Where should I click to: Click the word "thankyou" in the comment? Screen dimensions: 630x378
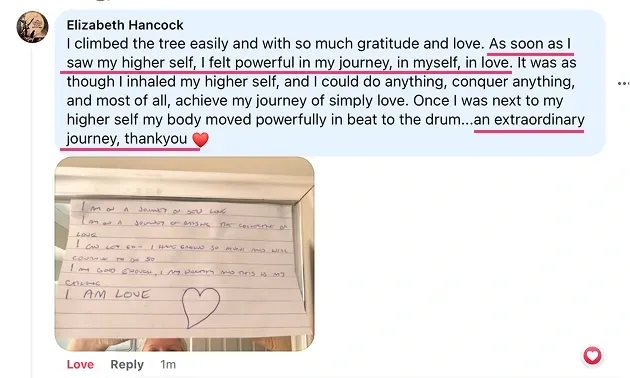(x=156, y=139)
